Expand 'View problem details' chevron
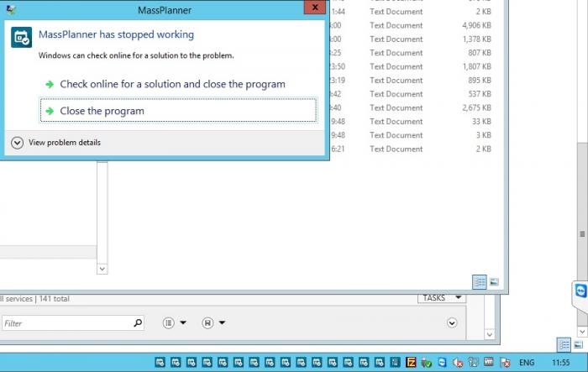The height and width of the screenshot is (372, 588). click(x=18, y=143)
